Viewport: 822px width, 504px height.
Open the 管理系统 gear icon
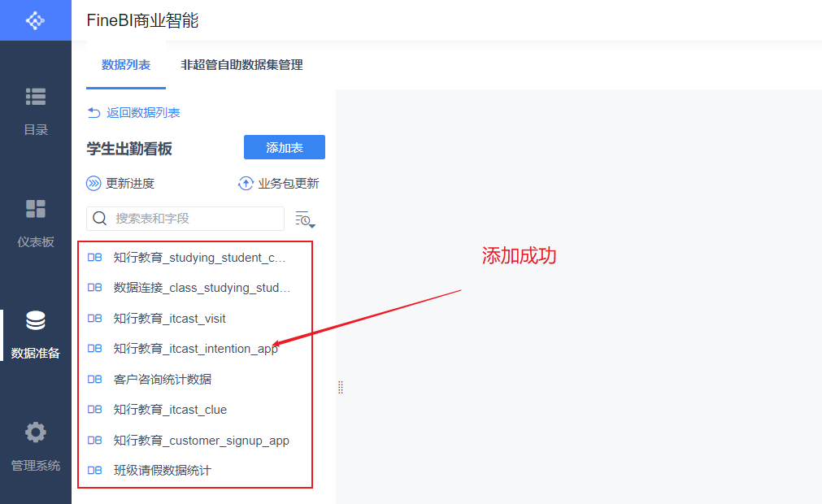tap(36, 432)
